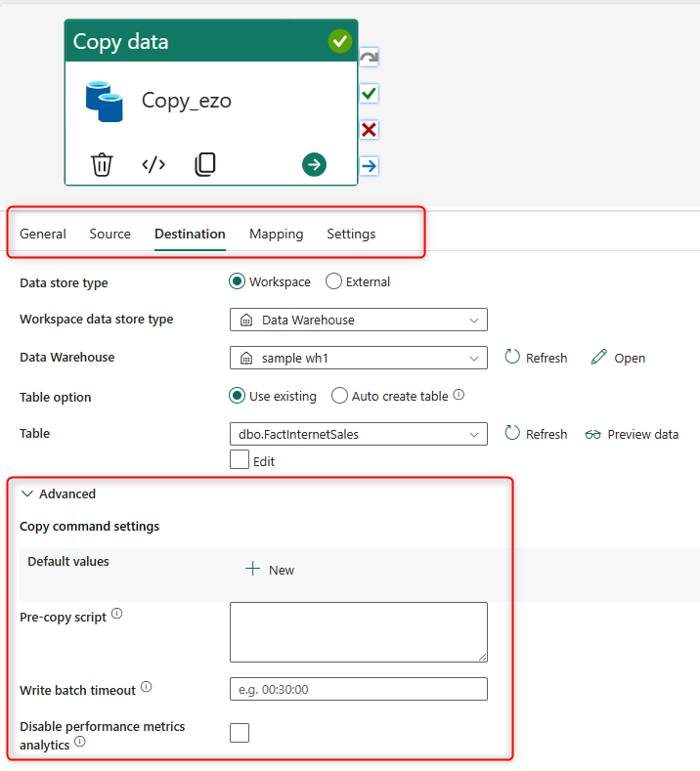Open the Source tab
The height and width of the screenshot is (771, 700).
coord(109,234)
